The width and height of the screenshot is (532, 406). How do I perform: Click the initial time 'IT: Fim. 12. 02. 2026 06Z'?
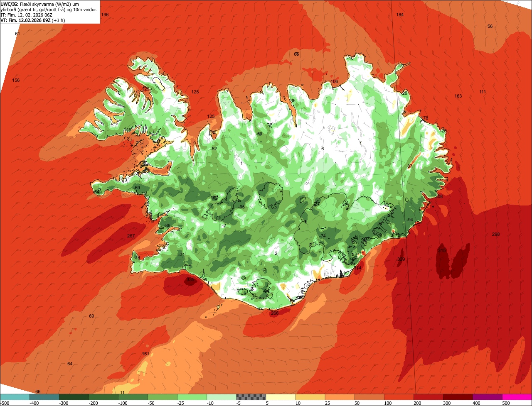click(26, 15)
